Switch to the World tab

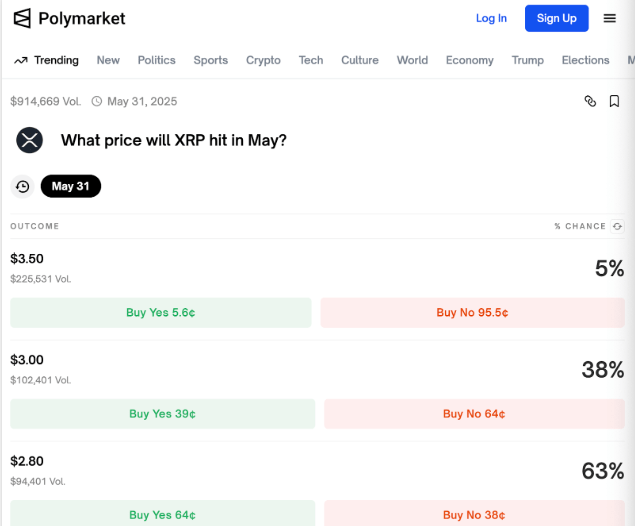click(x=412, y=60)
